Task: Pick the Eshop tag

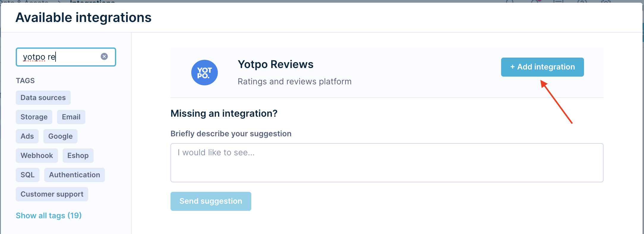Action: click(78, 156)
